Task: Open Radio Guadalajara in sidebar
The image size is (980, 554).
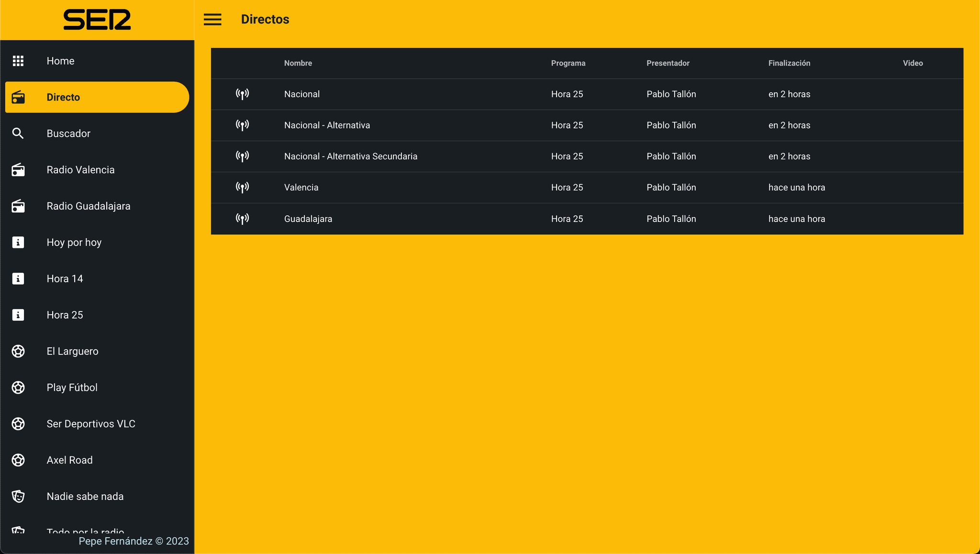Action: pos(89,206)
